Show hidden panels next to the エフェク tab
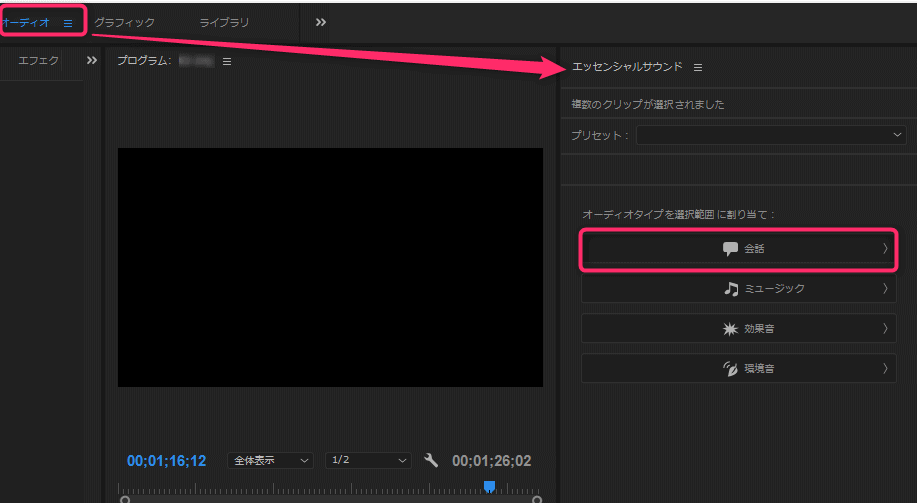This screenshot has width=917, height=503. (x=92, y=61)
